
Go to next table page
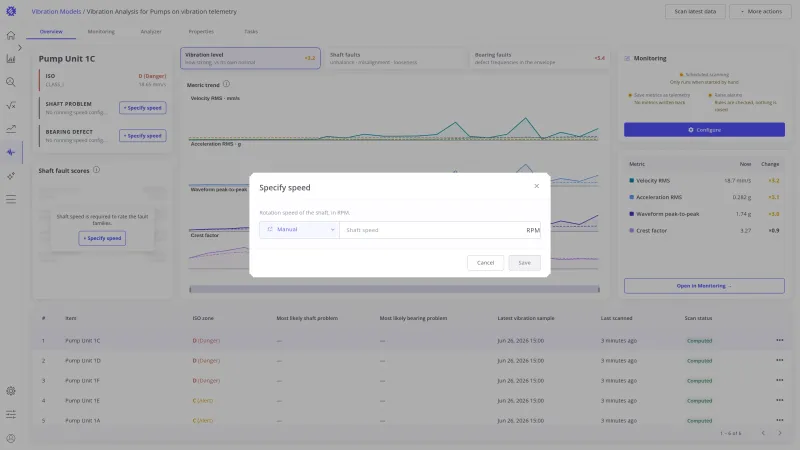click(x=780, y=433)
